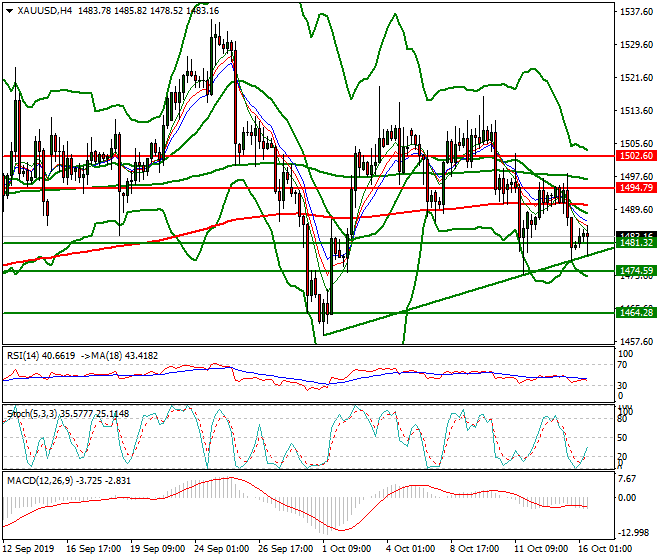Click the MACD scale value 0.00
The width and height of the screenshot is (660, 560).
tap(627, 498)
